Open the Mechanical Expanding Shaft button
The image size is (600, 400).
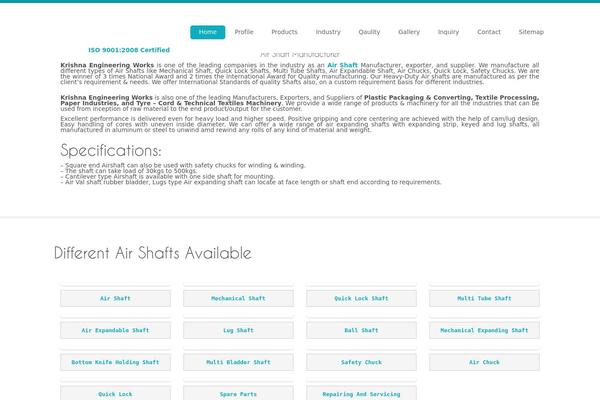[484, 330]
